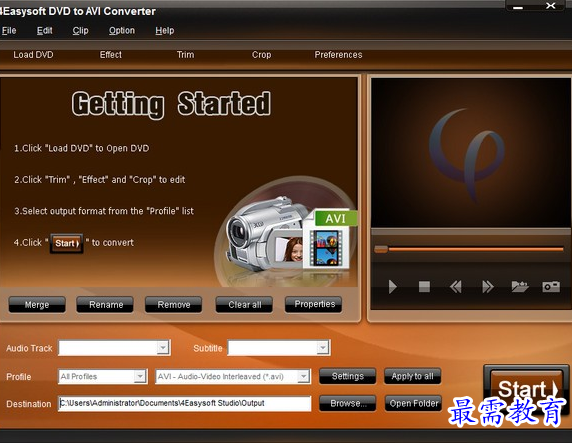Open profile Settings
The width and height of the screenshot is (572, 443).
pos(347,376)
